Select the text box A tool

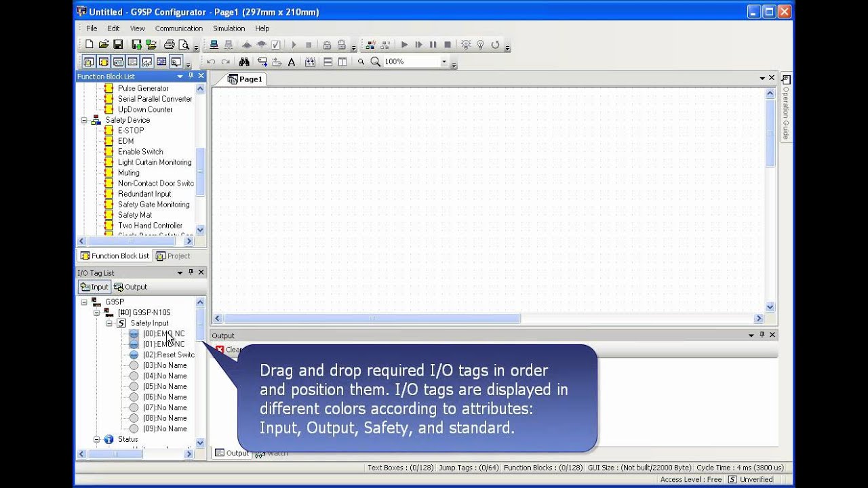(292, 62)
